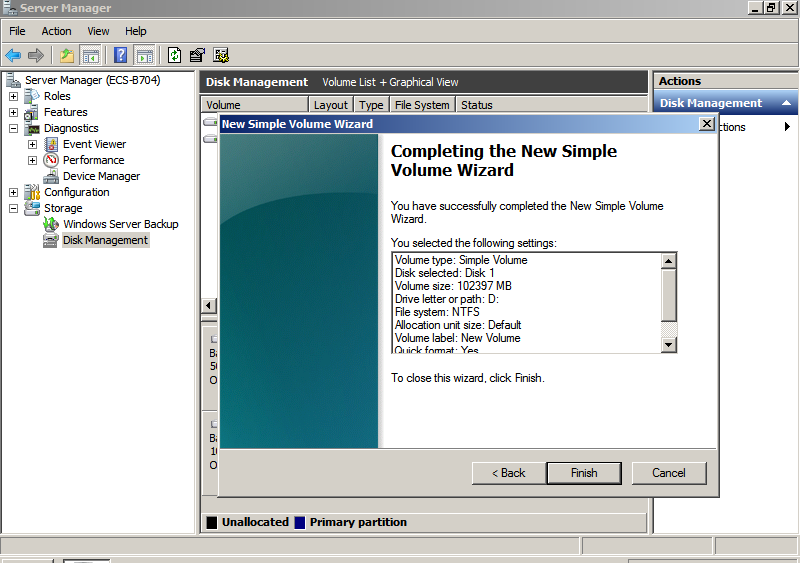
Task: Click the 'Volume label: New Volume' line
Action: pos(458,338)
